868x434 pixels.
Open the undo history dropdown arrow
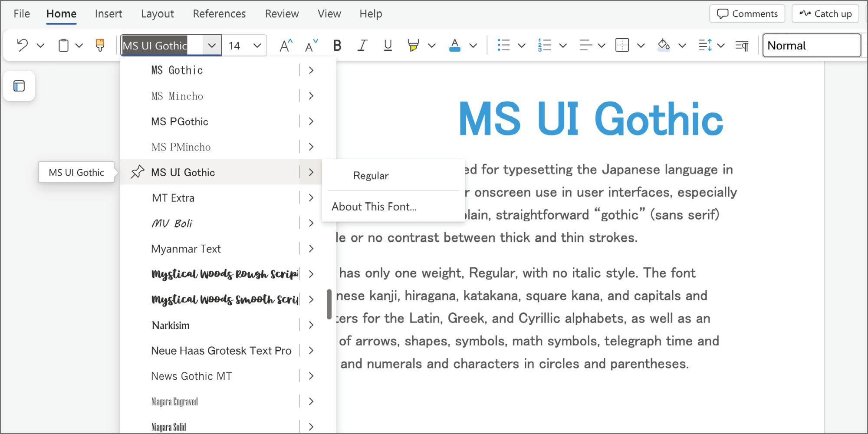click(40, 45)
